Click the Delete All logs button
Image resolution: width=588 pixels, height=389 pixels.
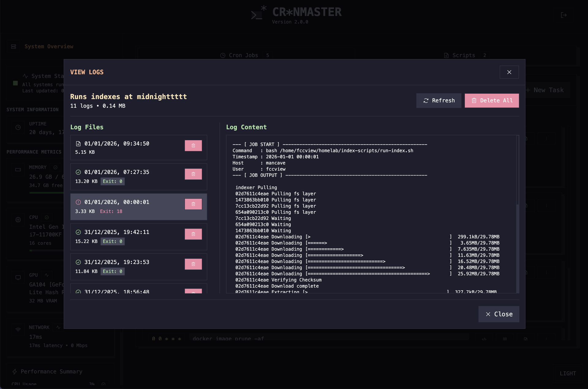coord(492,100)
